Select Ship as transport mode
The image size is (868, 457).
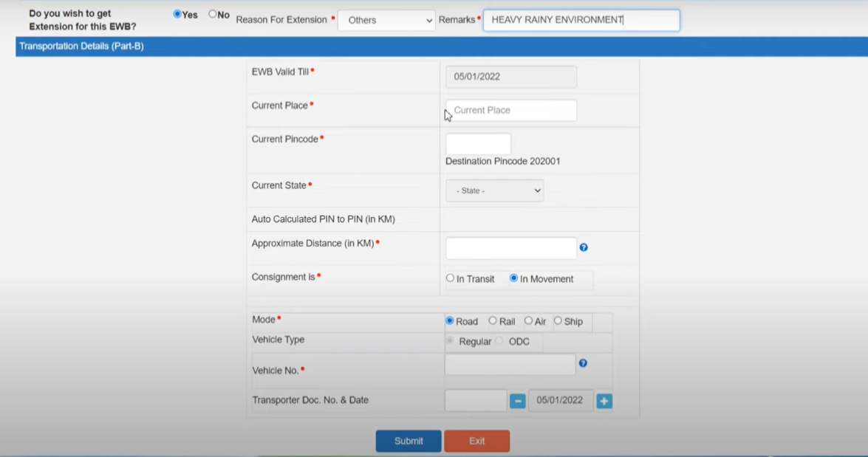click(558, 321)
